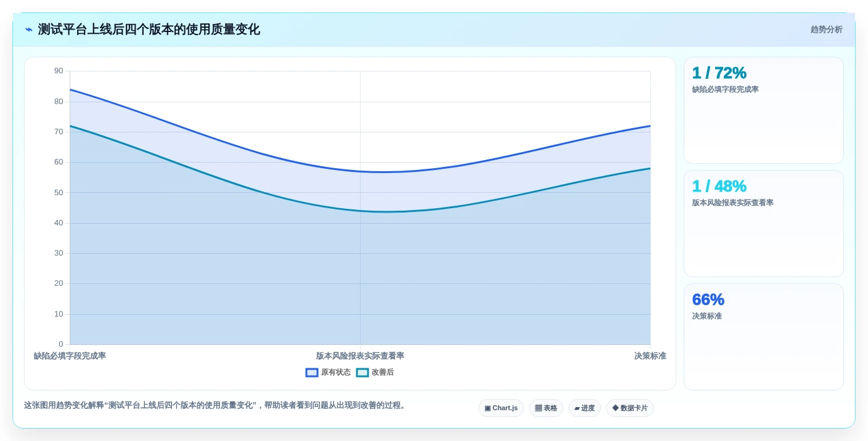Select the 数据卡片 tag chip
Image resolution: width=868 pixels, height=441 pixels.
tap(630, 408)
